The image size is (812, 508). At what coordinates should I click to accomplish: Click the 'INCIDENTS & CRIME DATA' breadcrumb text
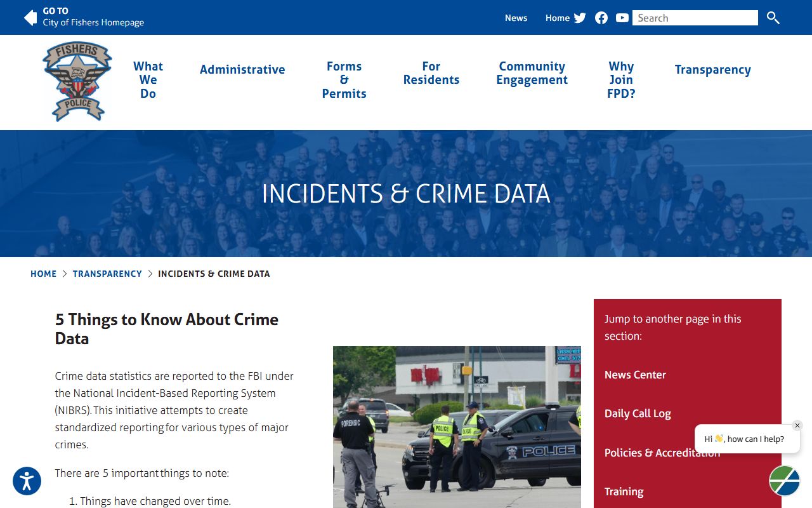point(214,274)
